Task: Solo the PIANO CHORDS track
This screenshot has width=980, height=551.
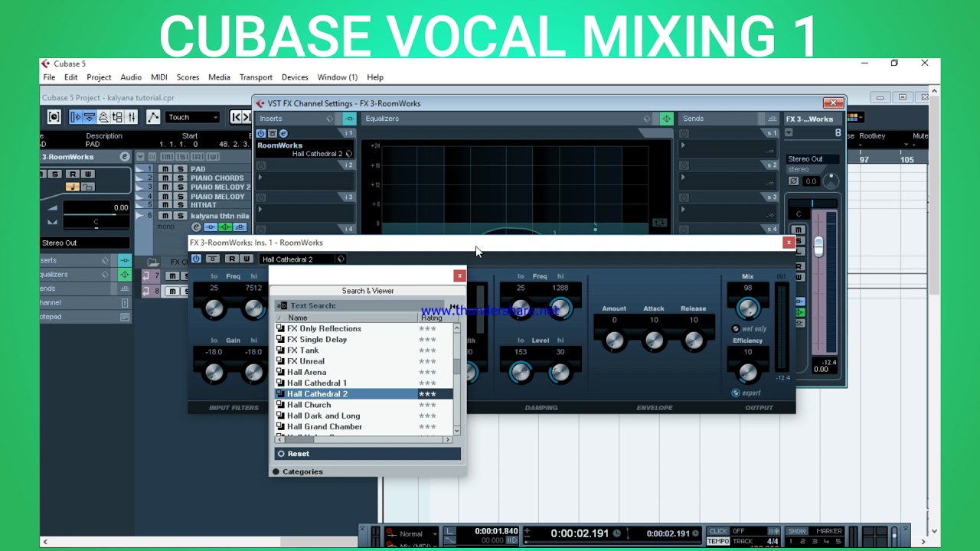Action: click(x=180, y=178)
